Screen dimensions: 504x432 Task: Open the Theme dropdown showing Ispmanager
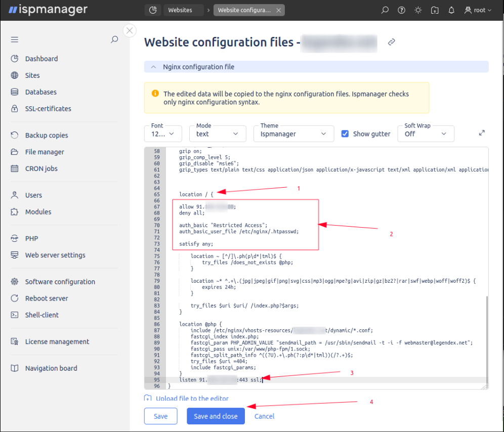tap(293, 134)
